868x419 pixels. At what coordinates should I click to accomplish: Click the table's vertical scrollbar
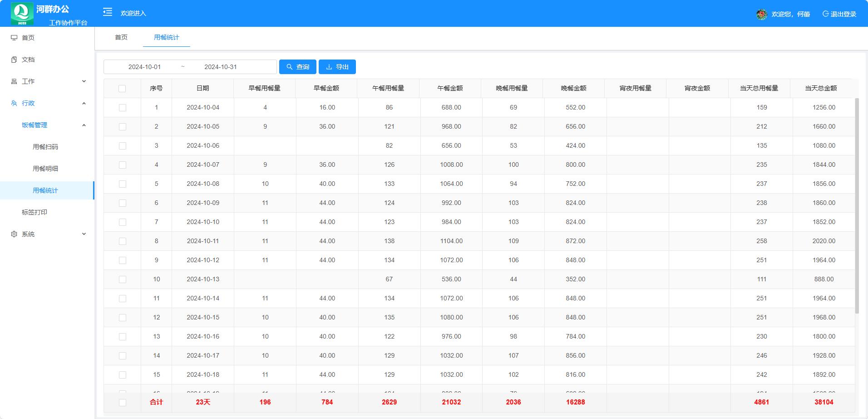click(x=857, y=205)
